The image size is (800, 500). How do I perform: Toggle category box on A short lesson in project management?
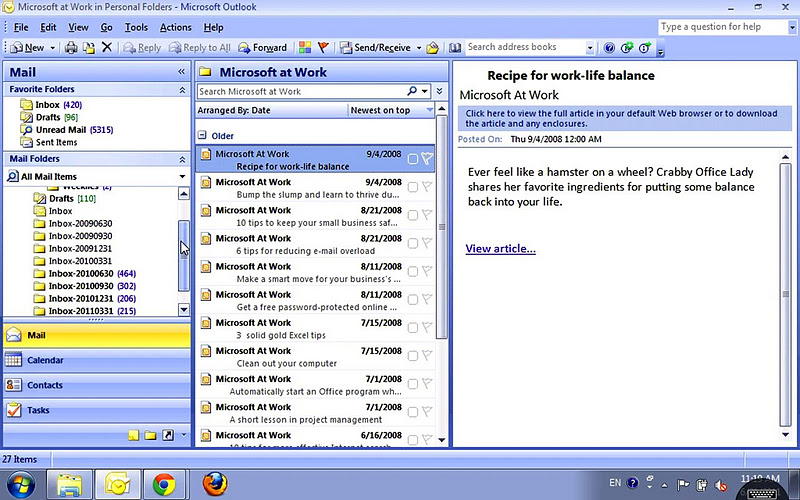(x=413, y=412)
